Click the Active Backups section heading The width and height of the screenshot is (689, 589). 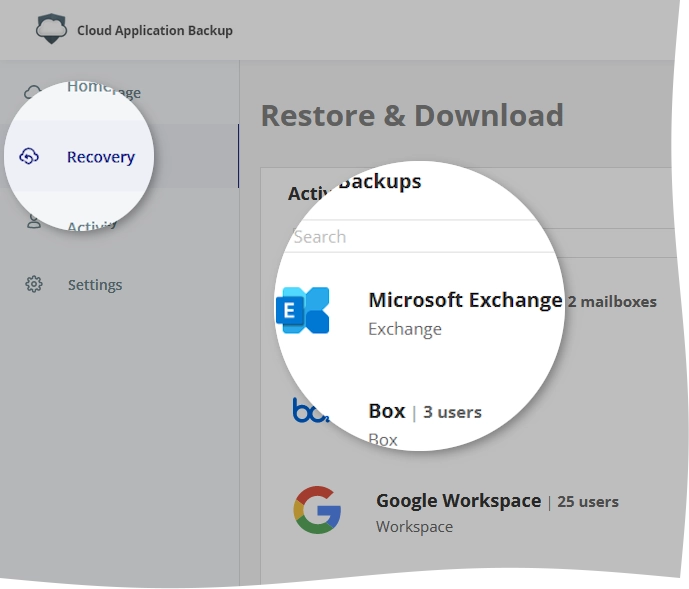[x=355, y=187]
